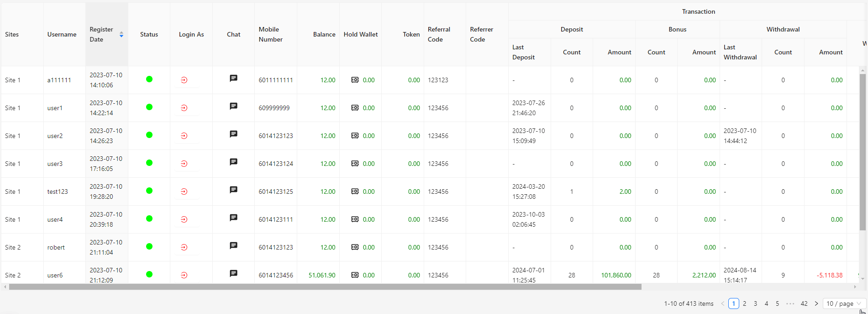Click the horizontal table scrollbar
This screenshot has width=868, height=314.
click(x=325, y=287)
